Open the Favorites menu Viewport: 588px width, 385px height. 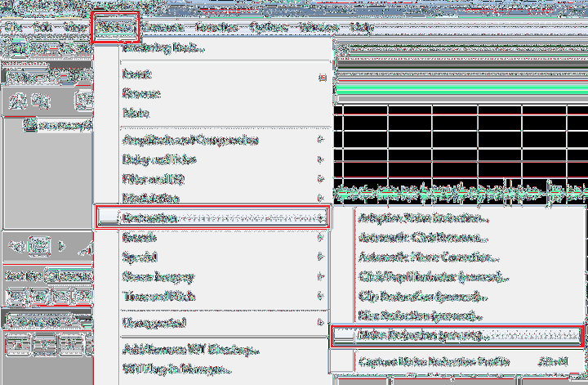216,26
